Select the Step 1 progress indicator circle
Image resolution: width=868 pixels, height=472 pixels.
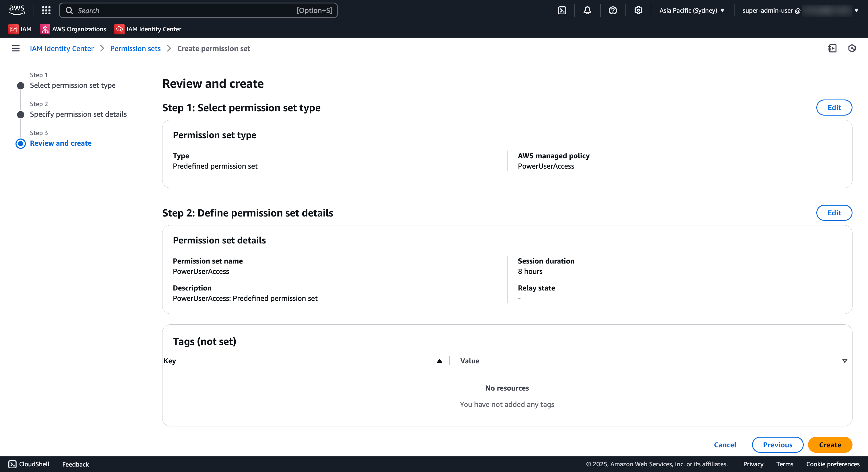point(21,85)
